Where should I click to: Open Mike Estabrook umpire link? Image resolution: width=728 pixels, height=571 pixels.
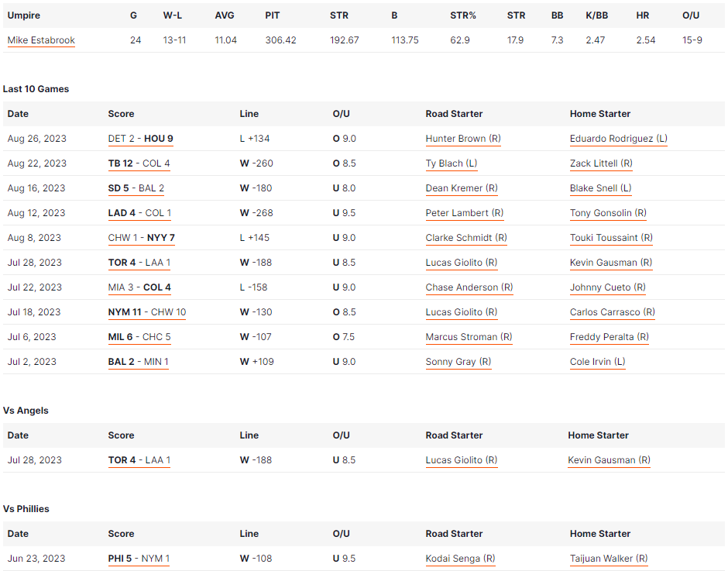point(41,40)
